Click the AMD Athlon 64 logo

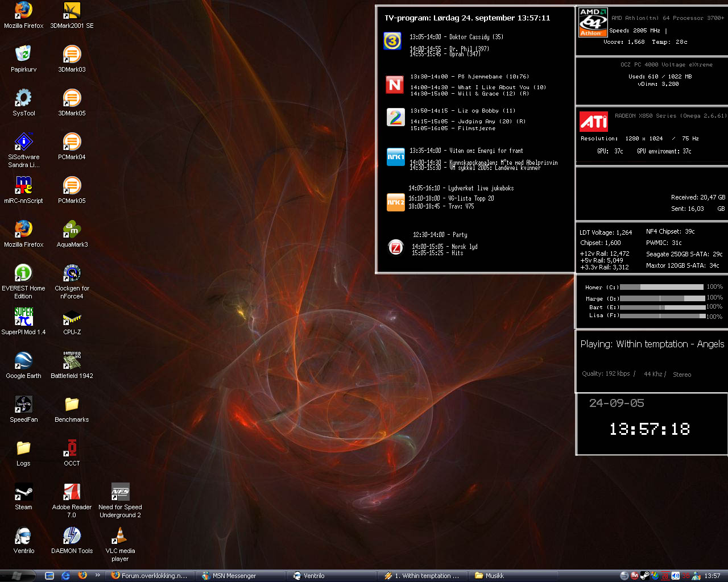[593, 22]
